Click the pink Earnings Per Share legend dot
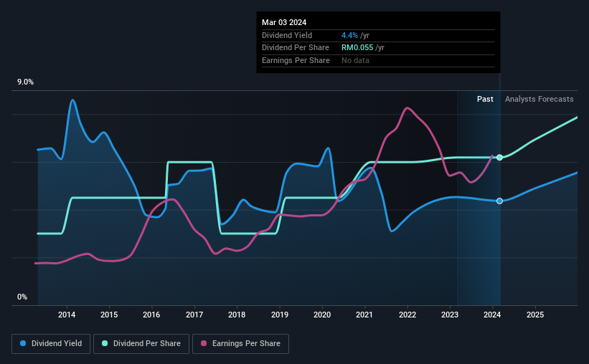The width and height of the screenshot is (589, 364). pos(204,343)
